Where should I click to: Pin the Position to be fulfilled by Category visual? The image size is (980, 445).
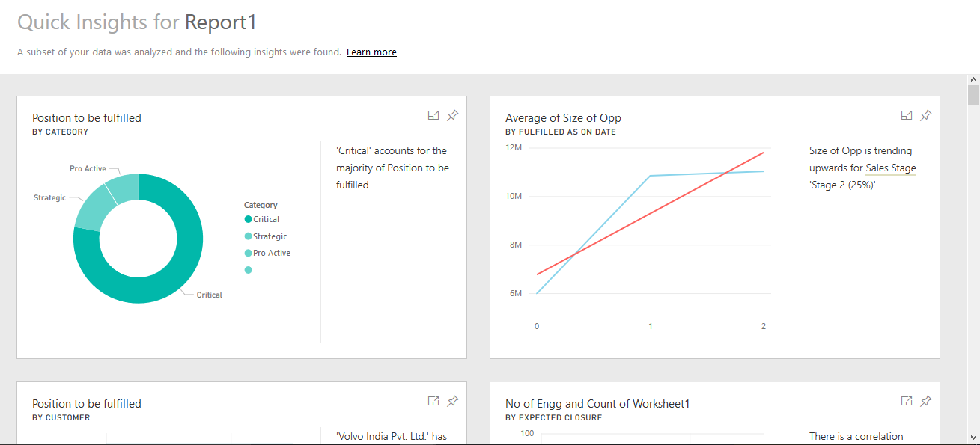point(453,115)
